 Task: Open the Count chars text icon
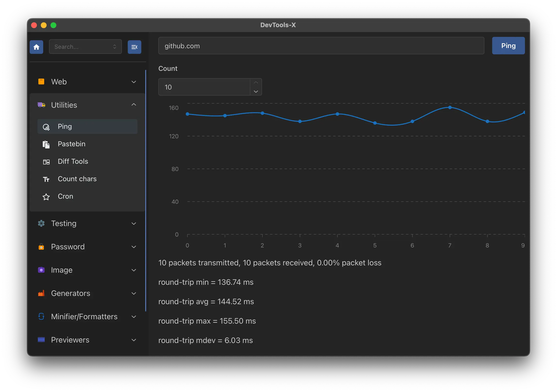46,179
